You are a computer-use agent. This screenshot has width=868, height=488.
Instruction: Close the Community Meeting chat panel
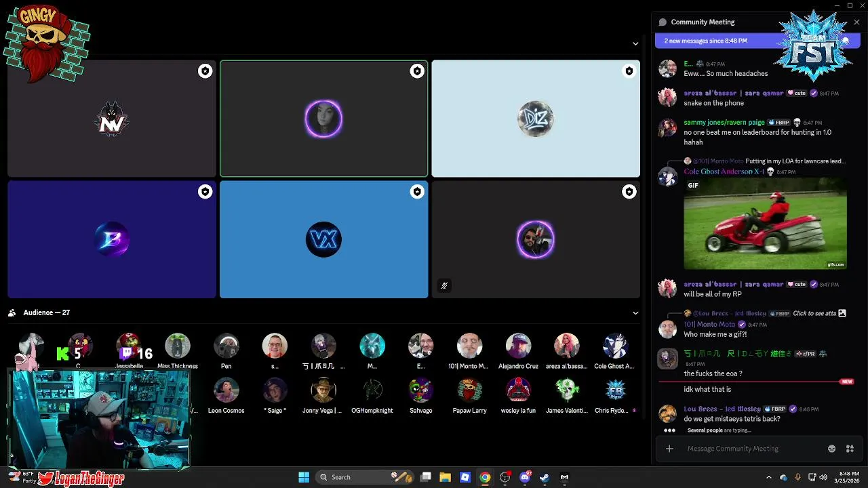tap(856, 22)
